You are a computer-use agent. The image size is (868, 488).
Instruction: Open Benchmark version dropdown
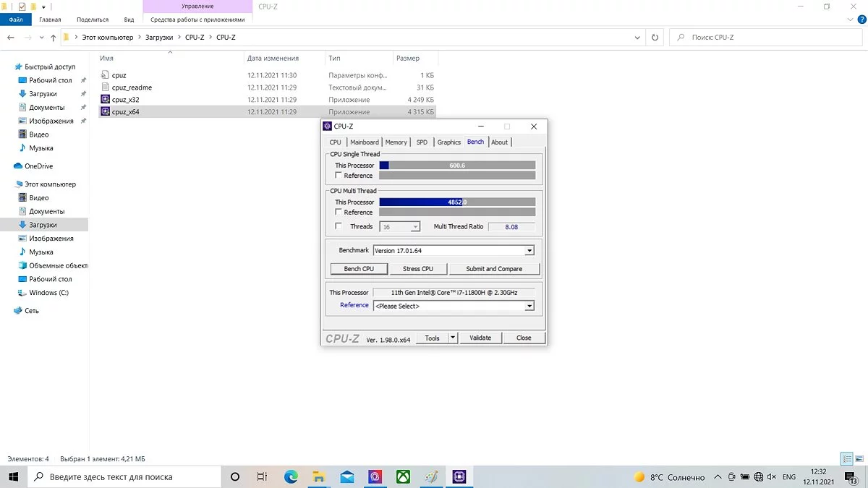(529, 250)
